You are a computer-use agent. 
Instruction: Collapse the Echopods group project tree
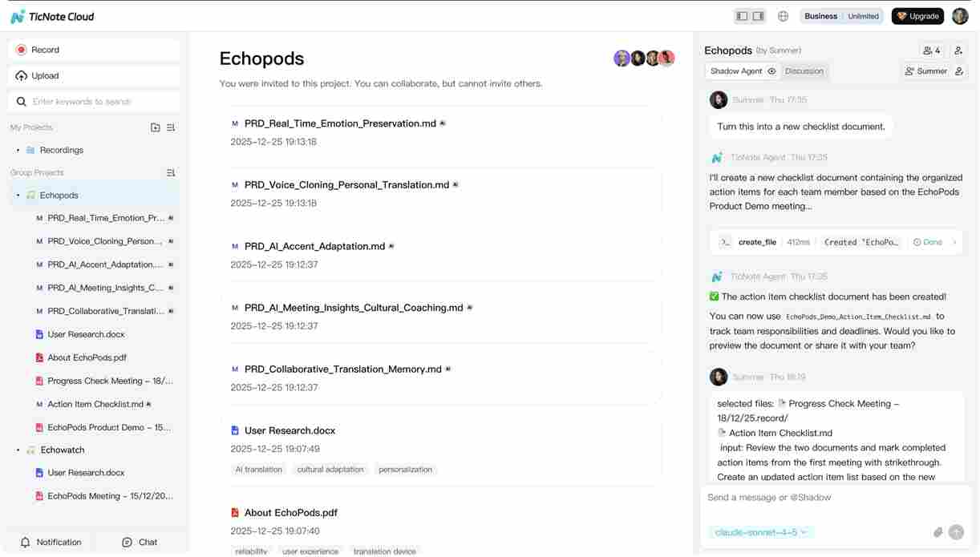click(x=17, y=195)
